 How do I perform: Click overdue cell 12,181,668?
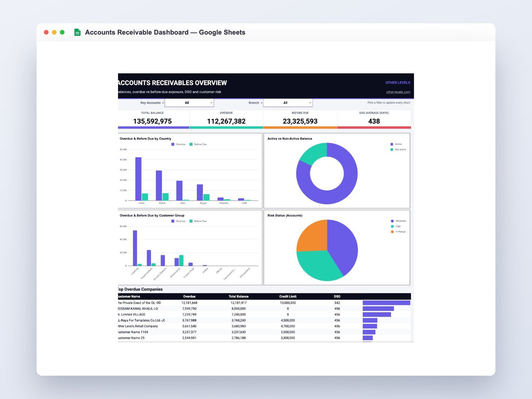point(189,302)
